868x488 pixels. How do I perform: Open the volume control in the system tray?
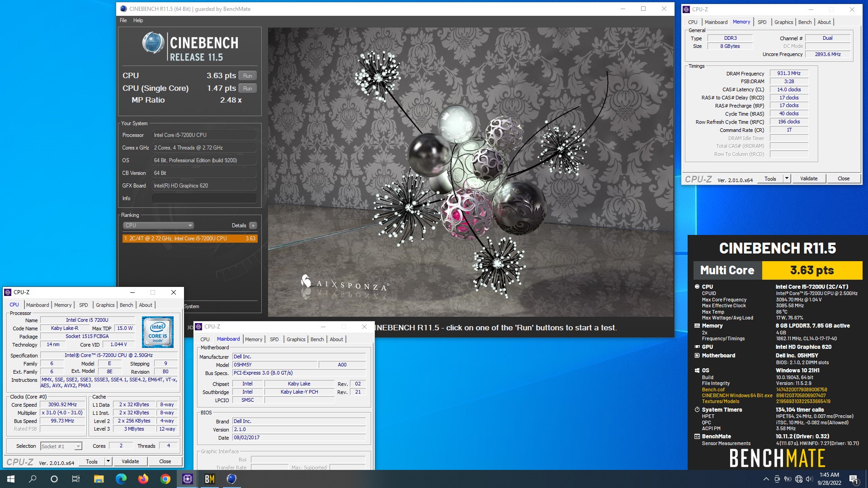809,479
